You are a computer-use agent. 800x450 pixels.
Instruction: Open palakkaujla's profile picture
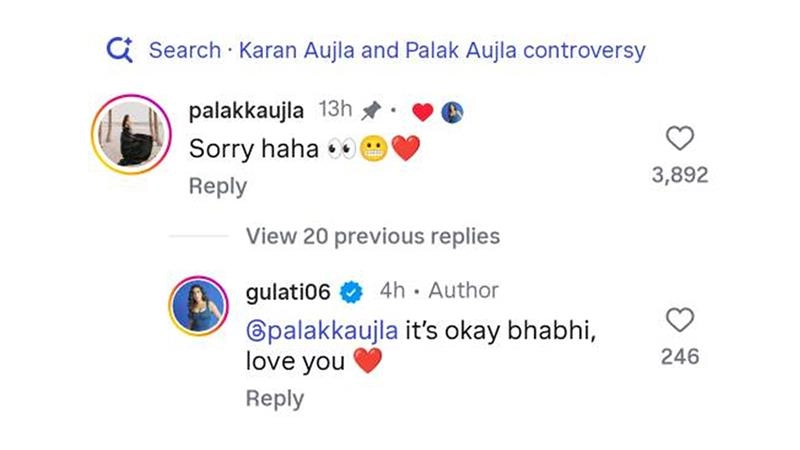(129, 145)
